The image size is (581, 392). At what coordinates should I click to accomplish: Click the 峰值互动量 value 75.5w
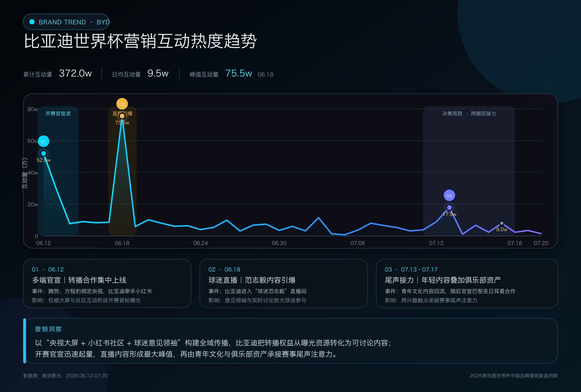(239, 73)
